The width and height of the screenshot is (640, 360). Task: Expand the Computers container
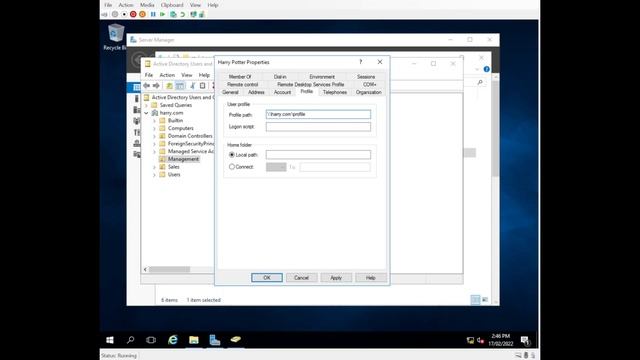[154, 128]
